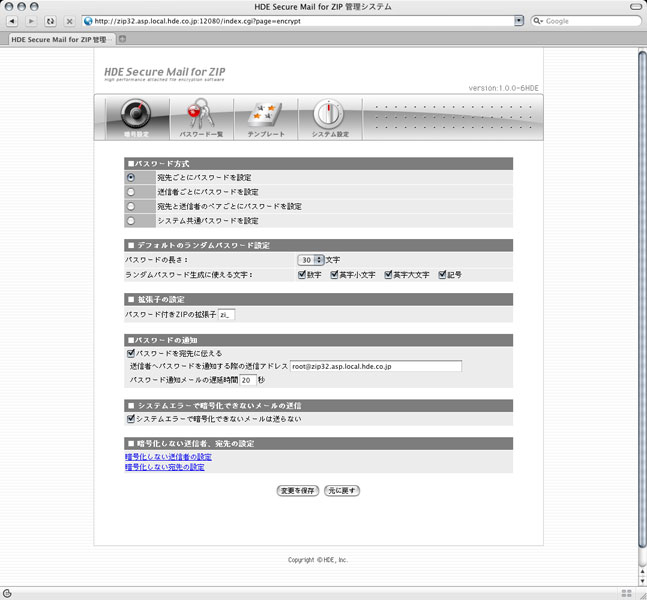Toggle システムエラーで暗号化できないメールは送らない checkbox
The width and height of the screenshot is (647, 600).
pos(131,419)
